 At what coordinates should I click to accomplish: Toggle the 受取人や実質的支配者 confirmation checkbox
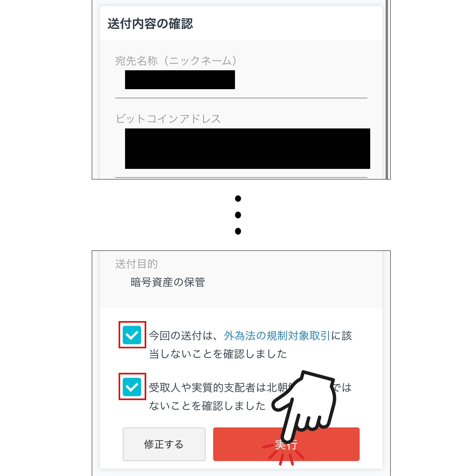tap(132, 387)
